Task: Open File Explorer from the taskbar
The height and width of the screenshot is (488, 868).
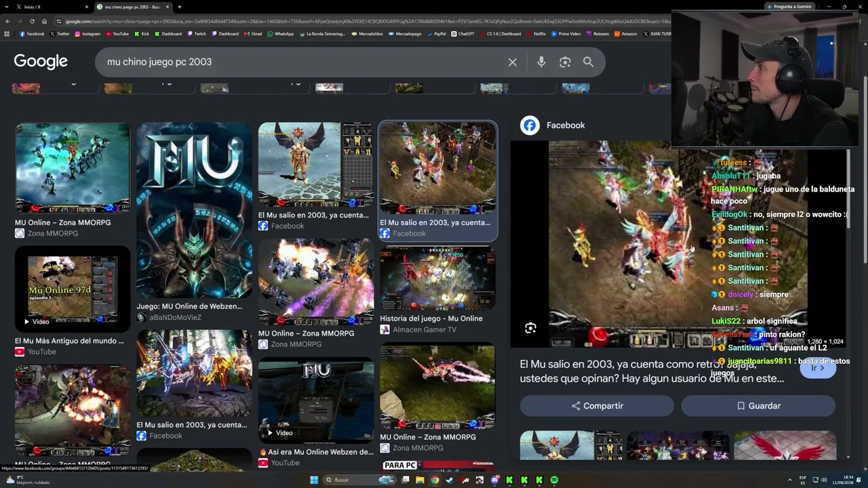Action: tap(420, 480)
